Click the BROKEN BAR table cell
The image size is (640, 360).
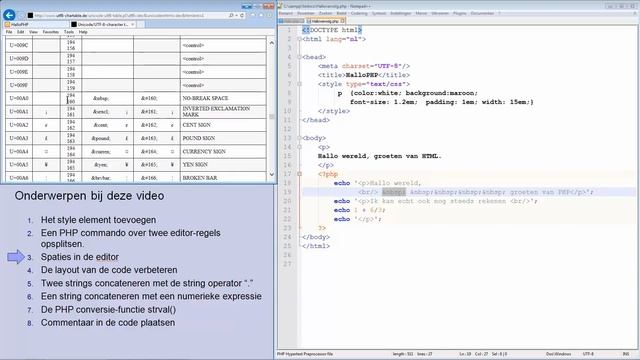(223, 177)
